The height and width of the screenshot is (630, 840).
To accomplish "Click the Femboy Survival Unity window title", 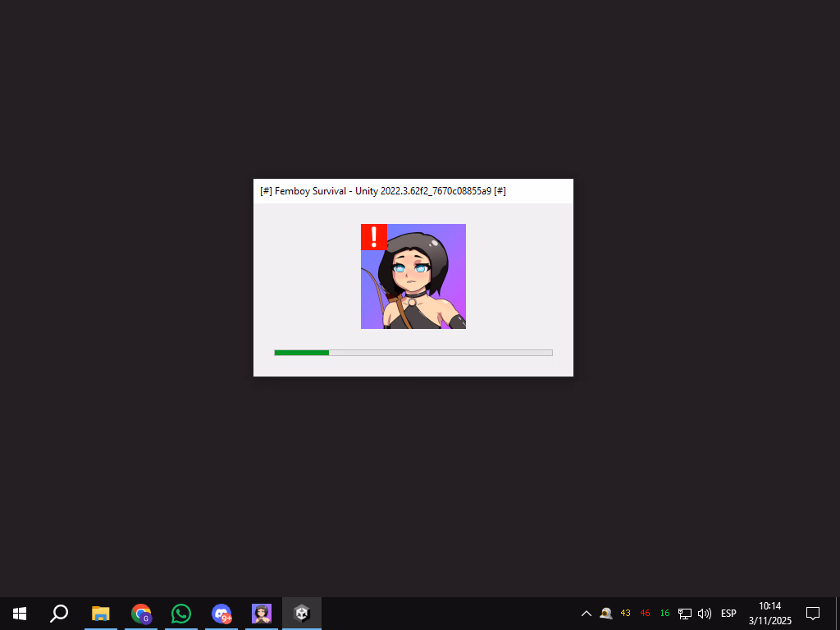I will point(382,191).
